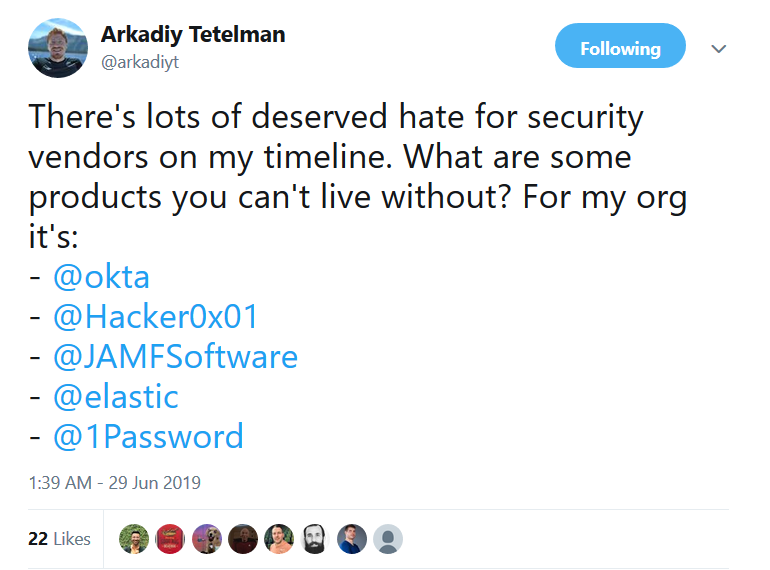This screenshot has width=770, height=570.
Task: Select the fourth liker avatar with dark red background
Action: (243, 539)
